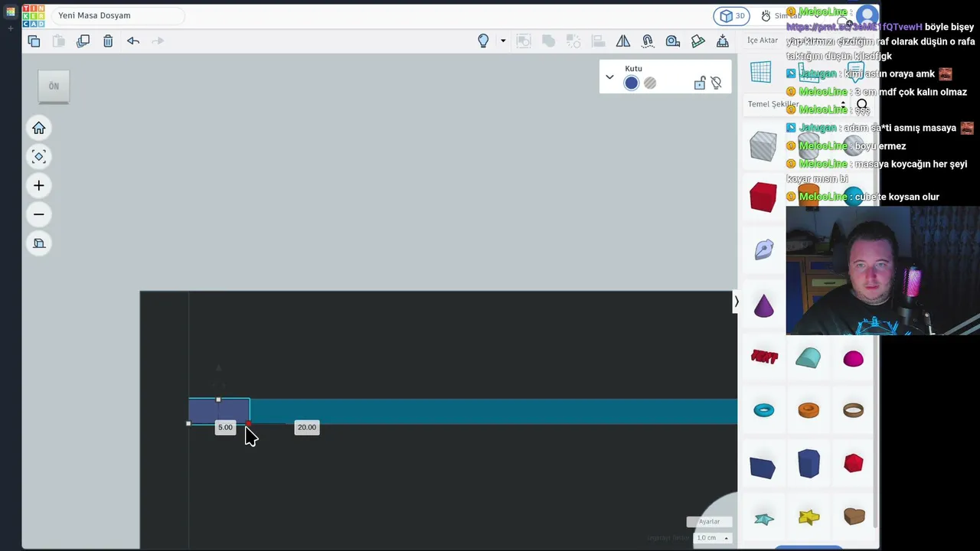This screenshot has height=551, width=980.
Task: Edit the 20.00 dimension value
Action: 306,428
